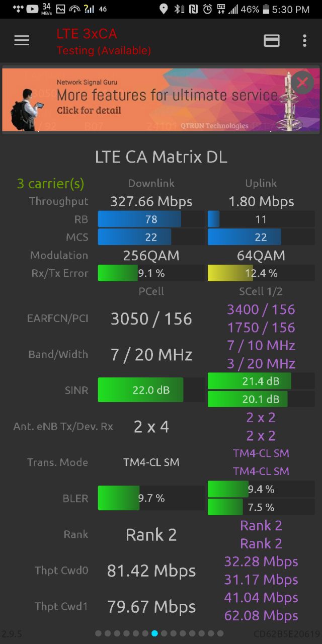Open the 'Click for detail' ad link
Viewport: 322px width, 644px height.
[x=89, y=110]
